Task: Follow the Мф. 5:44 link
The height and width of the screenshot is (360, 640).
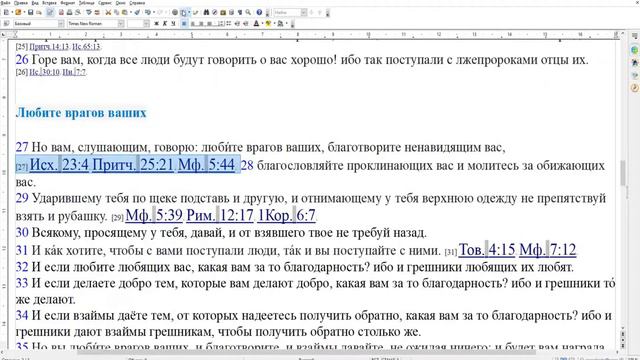Action: click(x=206, y=165)
